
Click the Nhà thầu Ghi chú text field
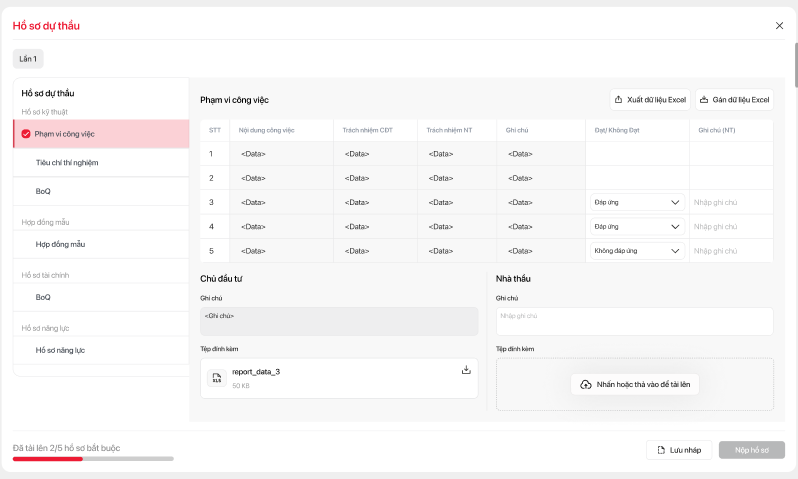point(634,321)
